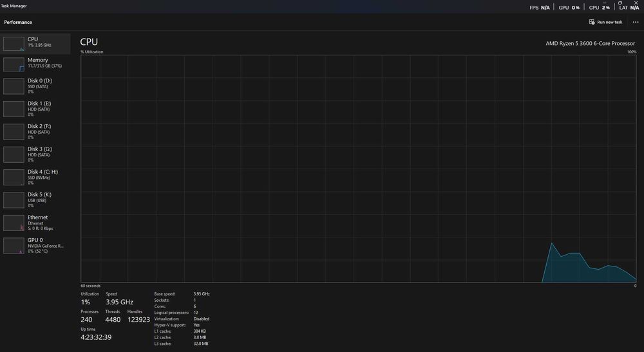Select the Disk 2 (F:) graph thumbnail
Screen dimensions: 644x352
(x=14, y=132)
